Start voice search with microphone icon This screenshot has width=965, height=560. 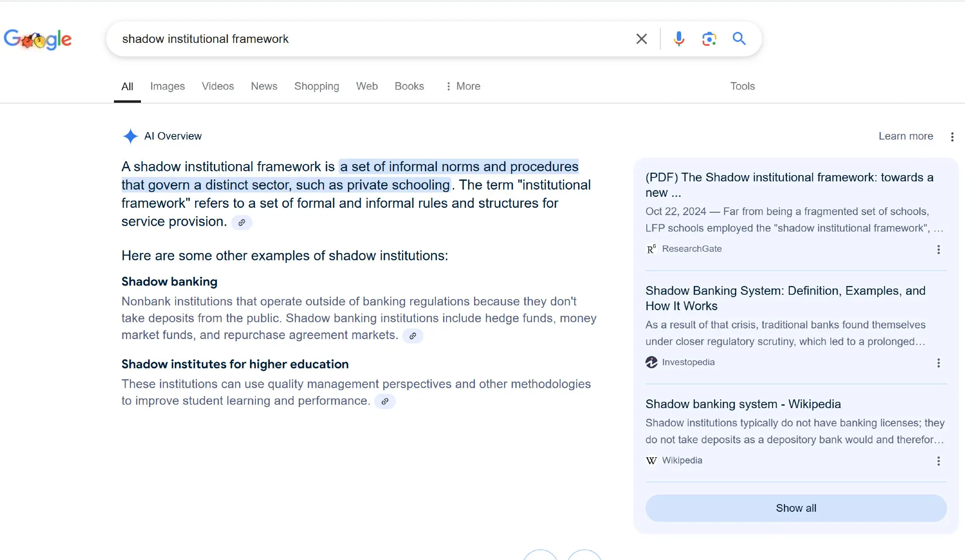(679, 39)
